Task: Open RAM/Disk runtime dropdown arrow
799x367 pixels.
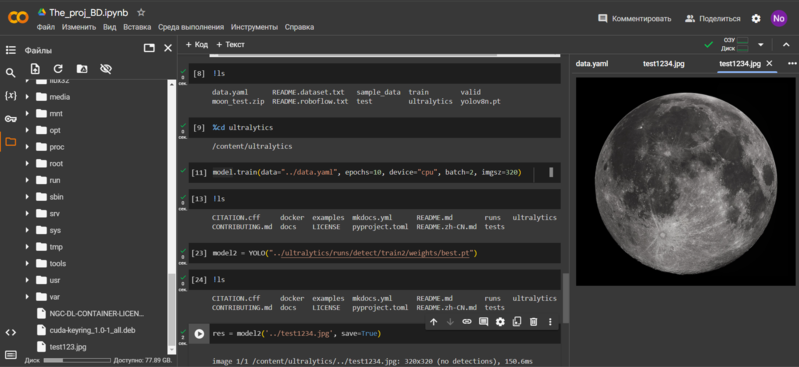Action: point(761,45)
